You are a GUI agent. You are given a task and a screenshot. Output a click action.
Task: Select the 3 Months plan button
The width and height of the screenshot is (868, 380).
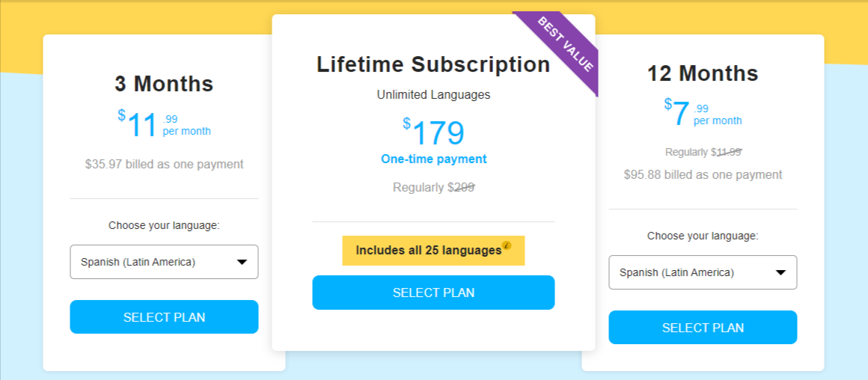point(164,317)
